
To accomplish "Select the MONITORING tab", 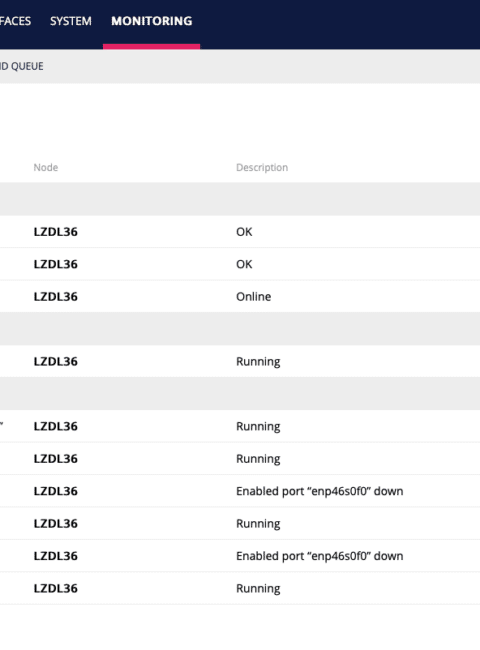I will [x=152, y=21].
